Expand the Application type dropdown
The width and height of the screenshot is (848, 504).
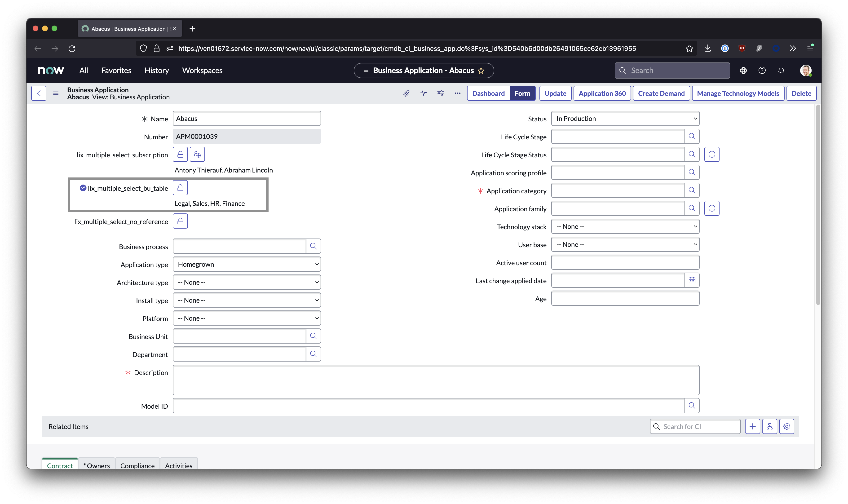pyautogui.click(x=247, y=265)
